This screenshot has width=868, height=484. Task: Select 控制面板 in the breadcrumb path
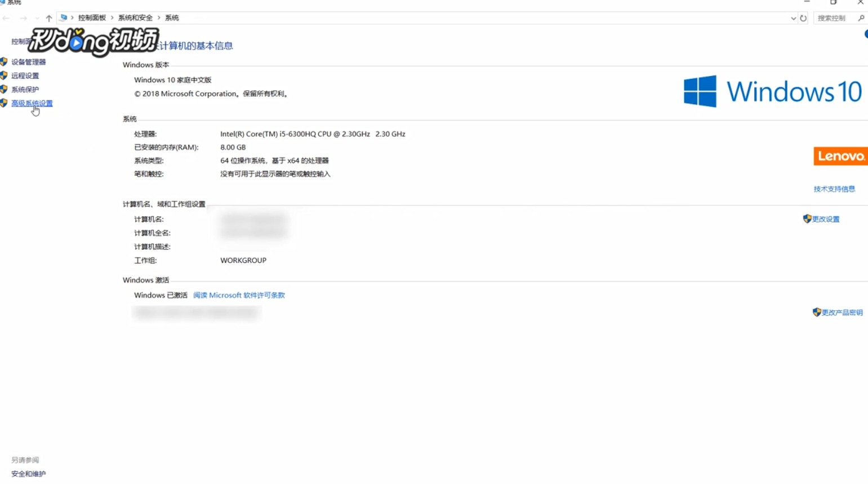92,18
